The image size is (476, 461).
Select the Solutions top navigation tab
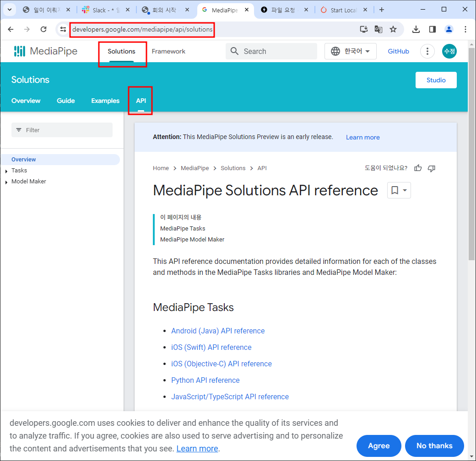[x=121, y=51]
